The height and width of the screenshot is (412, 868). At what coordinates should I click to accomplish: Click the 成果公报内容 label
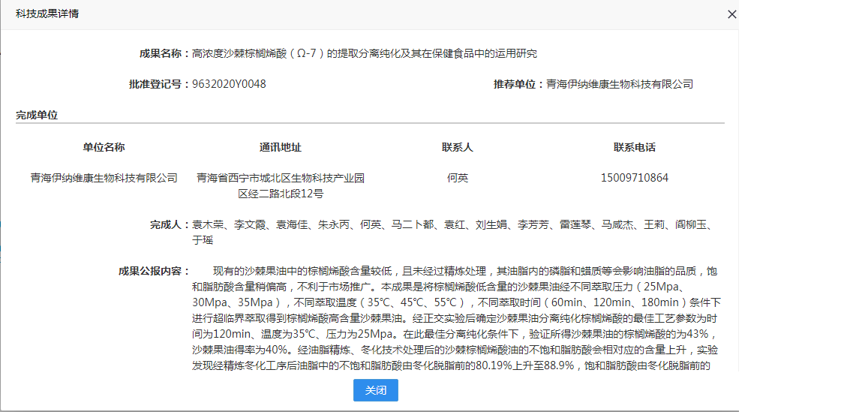point(153,271)
